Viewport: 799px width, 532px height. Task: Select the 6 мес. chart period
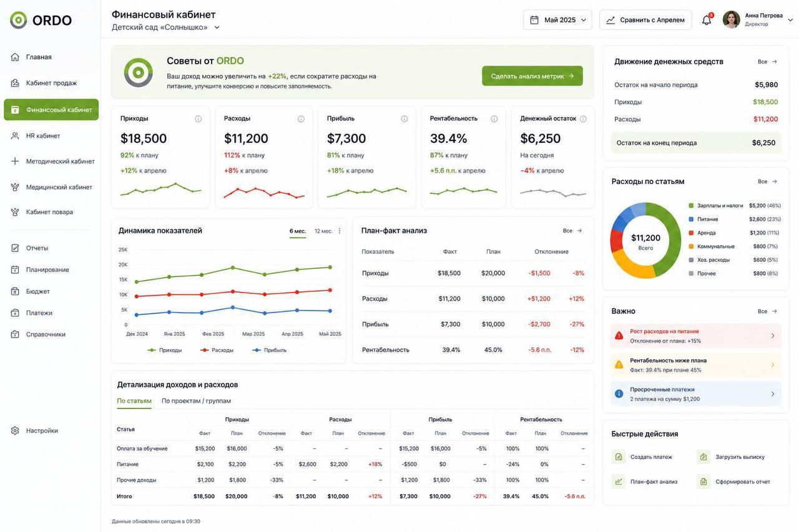[298, 231]
